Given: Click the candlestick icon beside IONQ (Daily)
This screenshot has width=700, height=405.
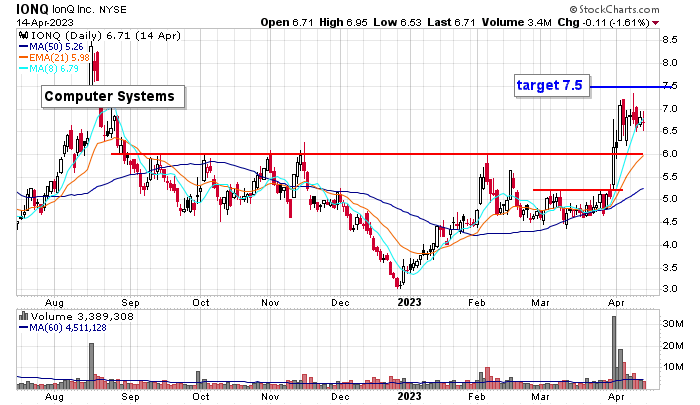Looking at the screenshot, I should pyautogui.click(x=24, y=35).
